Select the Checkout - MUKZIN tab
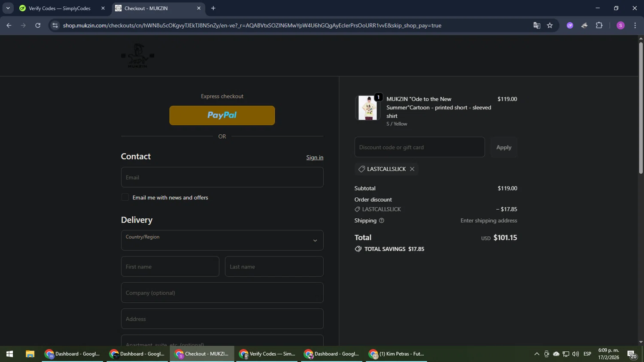Viewport: 644px width, 362px height. click(x=146, y=8)
